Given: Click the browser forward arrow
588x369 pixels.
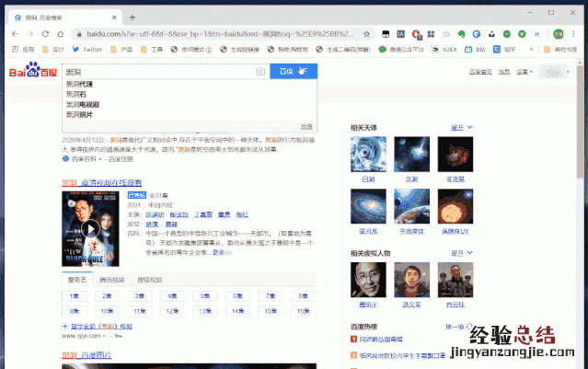Looking at the screenshot, I should pyautogui.click(x=30, y=34).
